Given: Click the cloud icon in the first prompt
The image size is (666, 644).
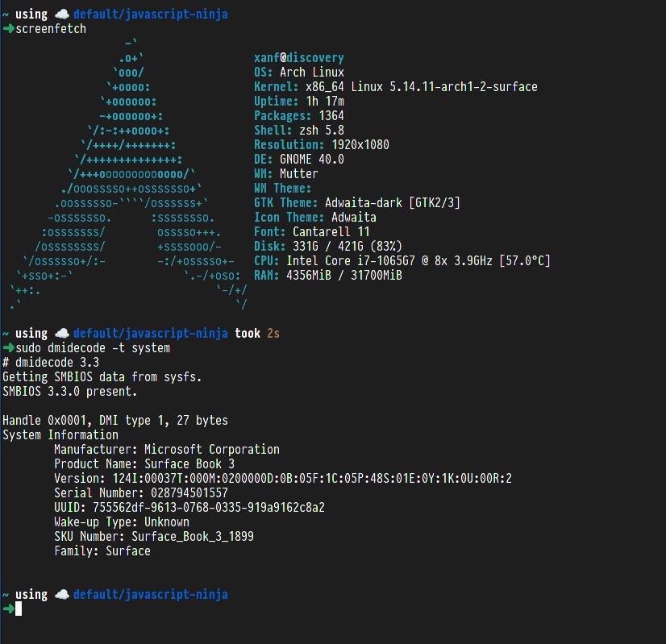Looking at the screenshot, I should point(62,14).
